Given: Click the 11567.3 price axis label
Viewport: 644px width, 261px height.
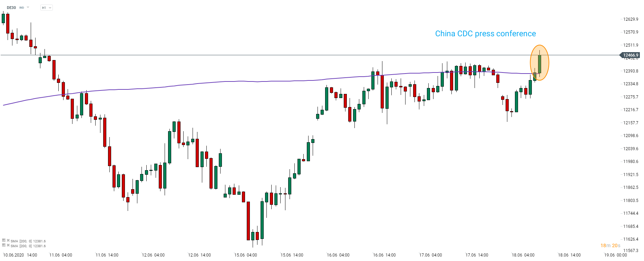Looking at the screenshot, I should coord(631,251).
